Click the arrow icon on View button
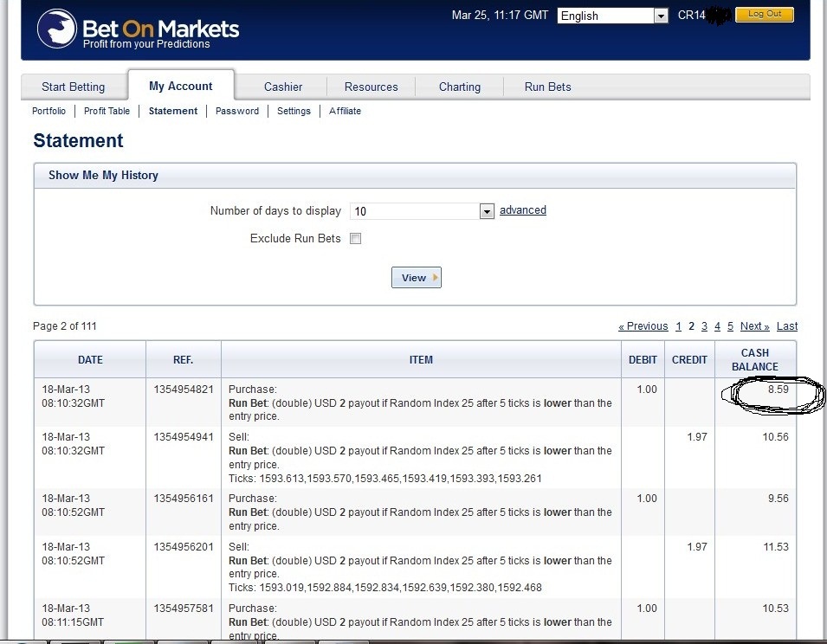 435,277
